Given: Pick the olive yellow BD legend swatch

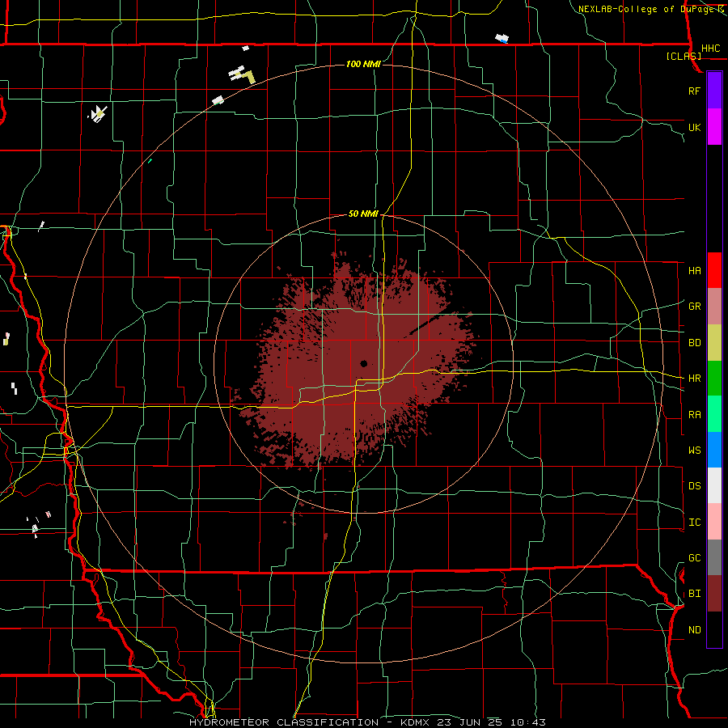Looking at the screenshot, I should [714, 342].
